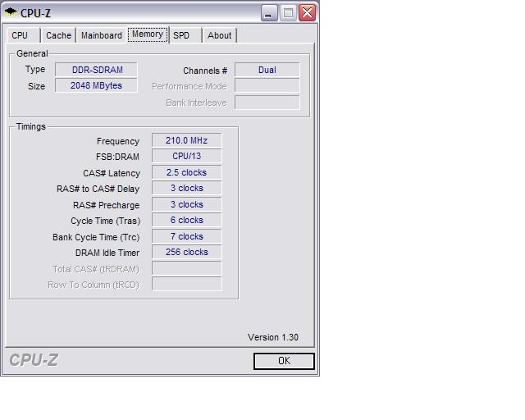525x420 pixels.
Task: Click the FSB:DRAM label
Action: coord(117,157)
